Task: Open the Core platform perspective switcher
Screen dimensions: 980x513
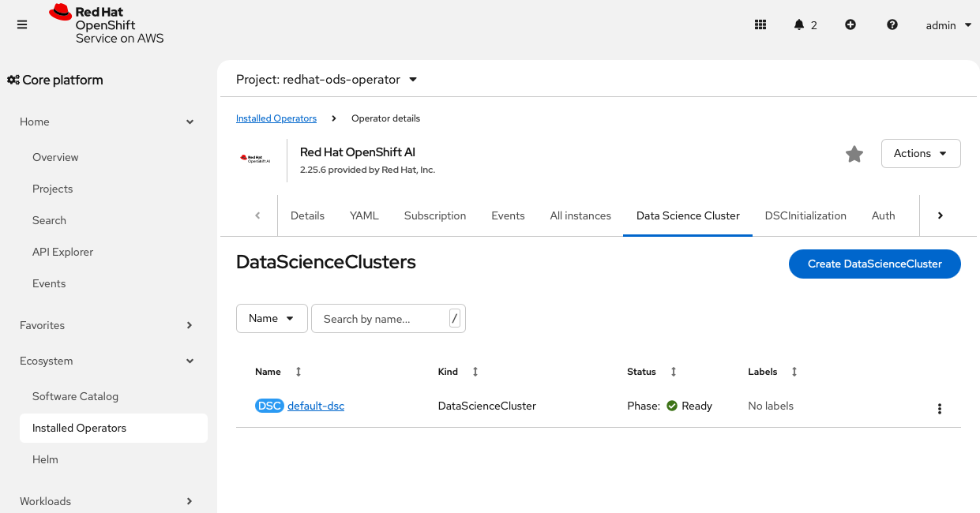Action: (55, 80)
